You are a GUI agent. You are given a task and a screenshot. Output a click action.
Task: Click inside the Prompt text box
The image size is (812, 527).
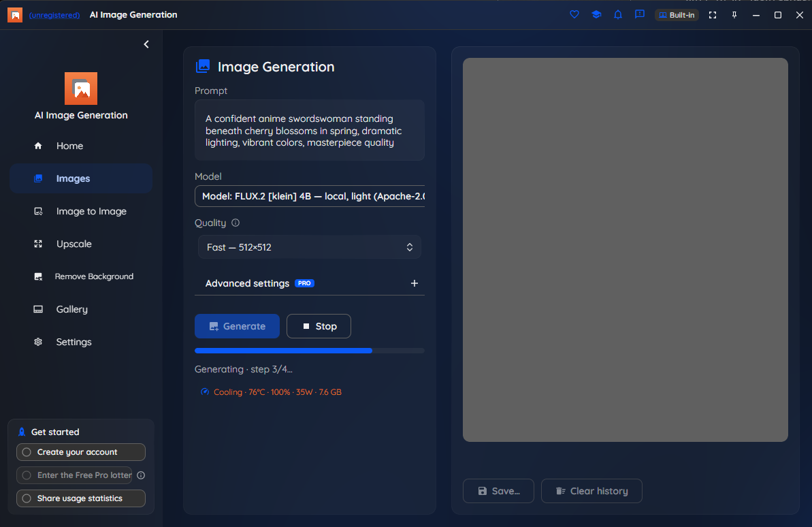310,131
